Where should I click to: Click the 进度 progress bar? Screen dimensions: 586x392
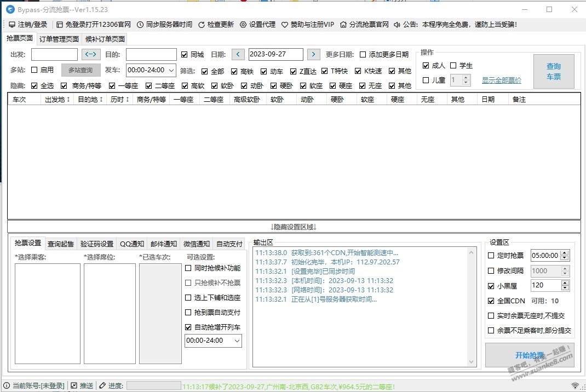pos(153,385)
